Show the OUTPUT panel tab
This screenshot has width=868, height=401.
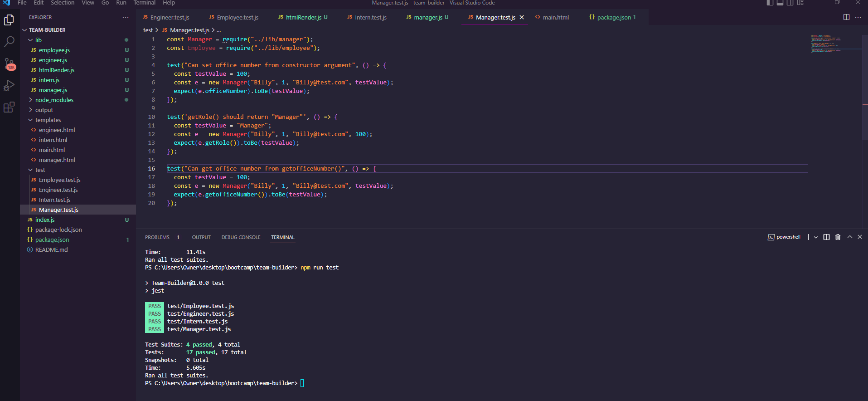point(201,237)
